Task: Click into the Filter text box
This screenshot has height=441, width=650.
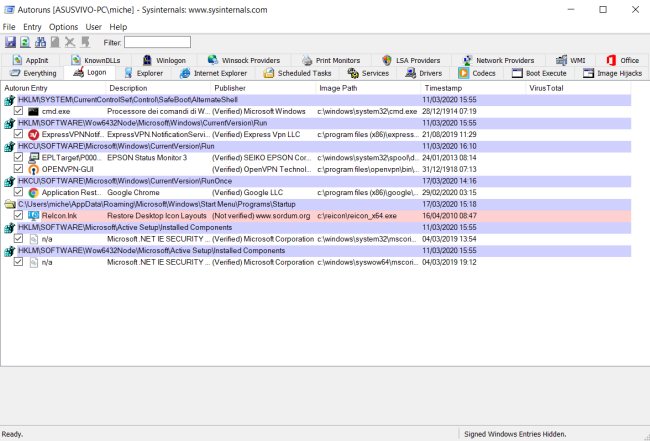Action: click(x=158, y=42)
